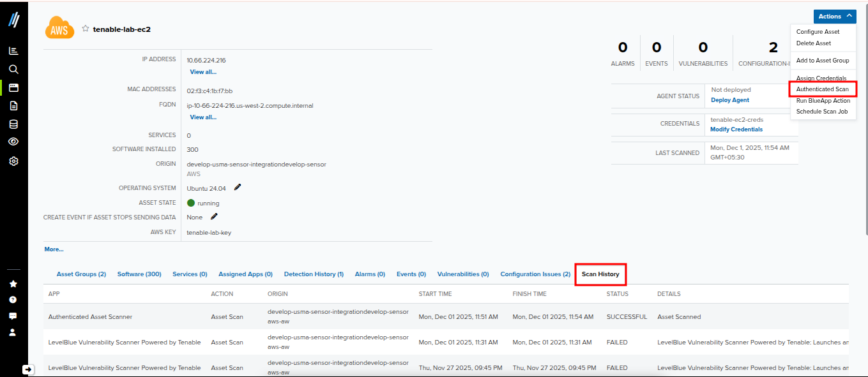
Task: Switch to the Alarms (0) tab
Action: click(x=370, y=274)
